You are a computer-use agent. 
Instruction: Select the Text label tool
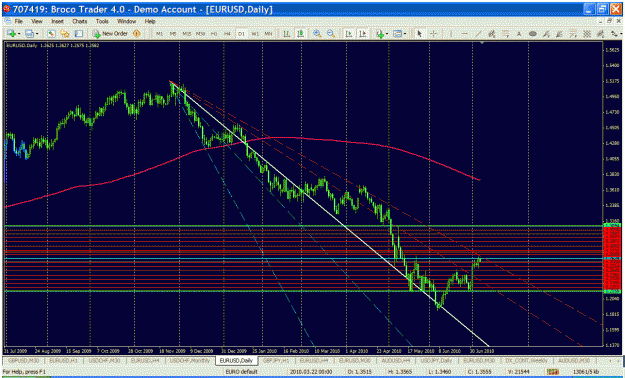[519, 34]
